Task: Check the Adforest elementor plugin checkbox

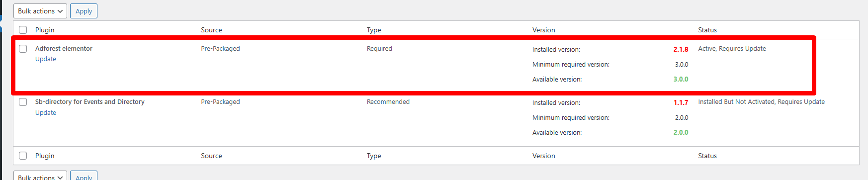Action: 23,49
